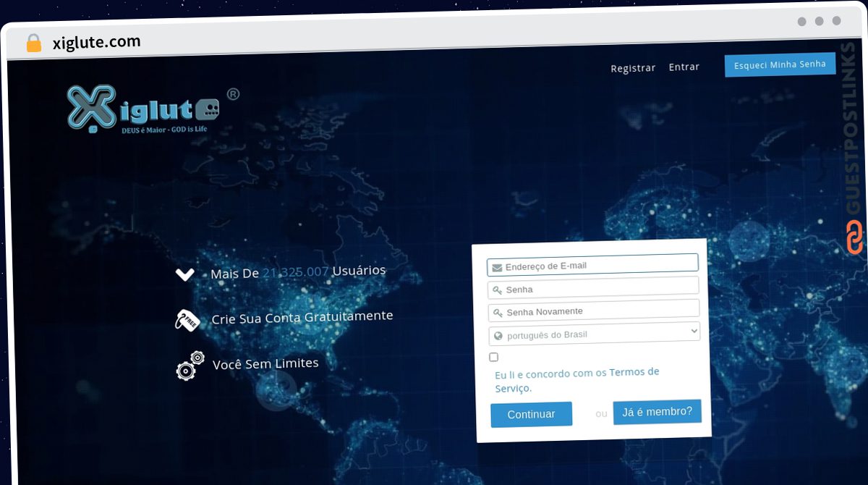Screen dimensions: 868x485
Task: Click the key icon in Senha Novamente field
Action: [498, 313]
